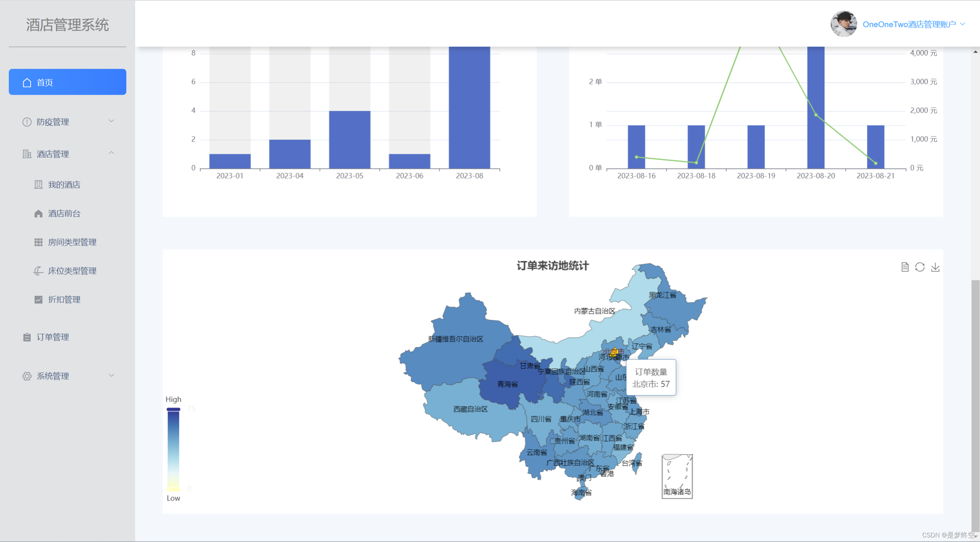The width and height of the screenshot is (980, 542).
Task: Click the 2023-08-20 bar in daily chart
Action: 816,108
